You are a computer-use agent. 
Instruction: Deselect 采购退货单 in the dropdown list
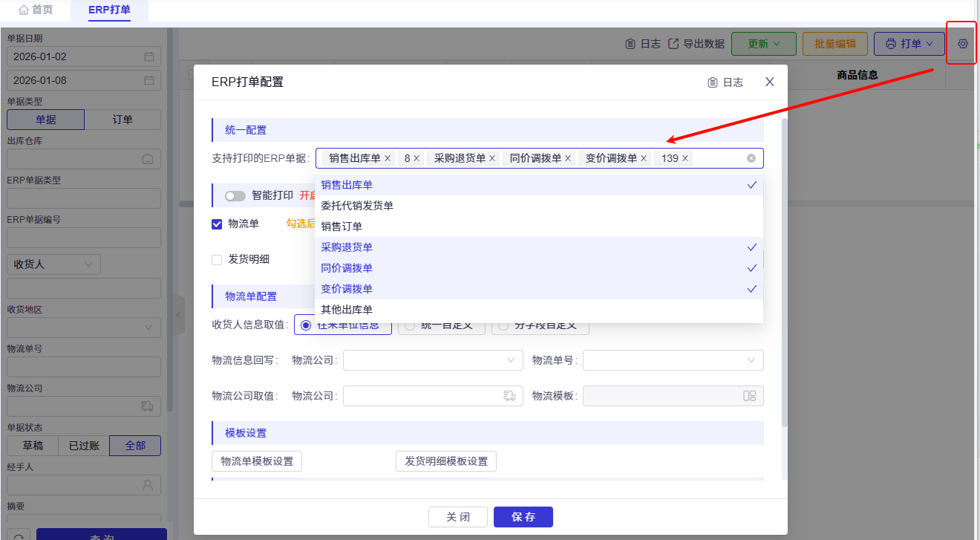click(x=539, y=247)
